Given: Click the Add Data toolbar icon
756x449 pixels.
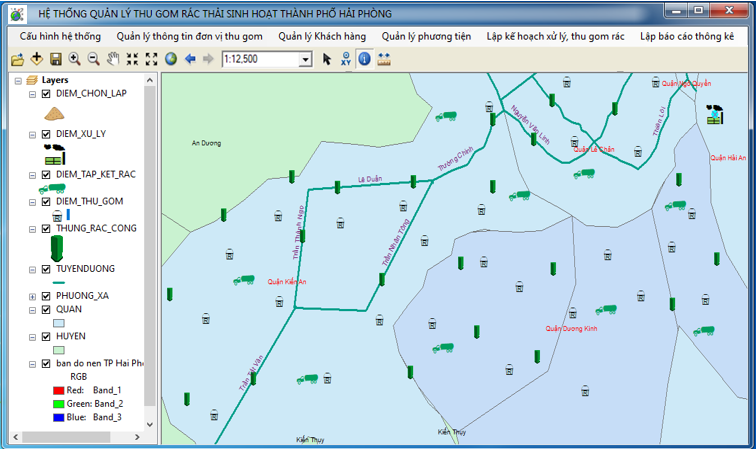Looking at the screenshot, I should (36, 60).
